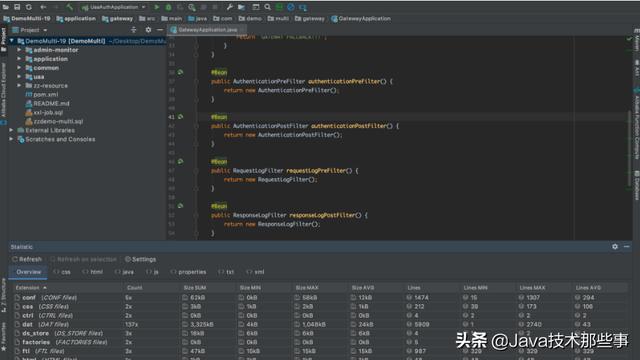Image resolution: width=640 pixels, height=360 pixels.
Task: Click the GatewayApplication breadcrumb
Action: click(361, 18)
